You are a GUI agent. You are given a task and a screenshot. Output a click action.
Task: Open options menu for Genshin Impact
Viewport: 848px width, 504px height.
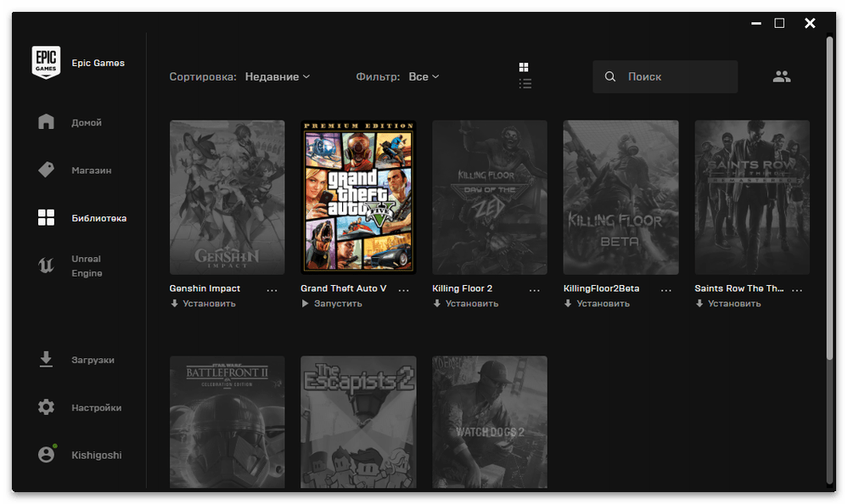coord(272,289)
